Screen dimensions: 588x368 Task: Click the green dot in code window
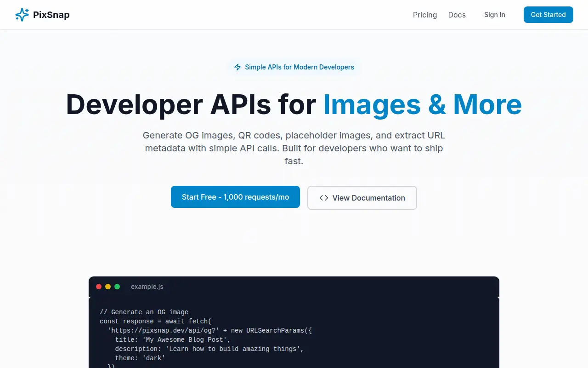117,287
